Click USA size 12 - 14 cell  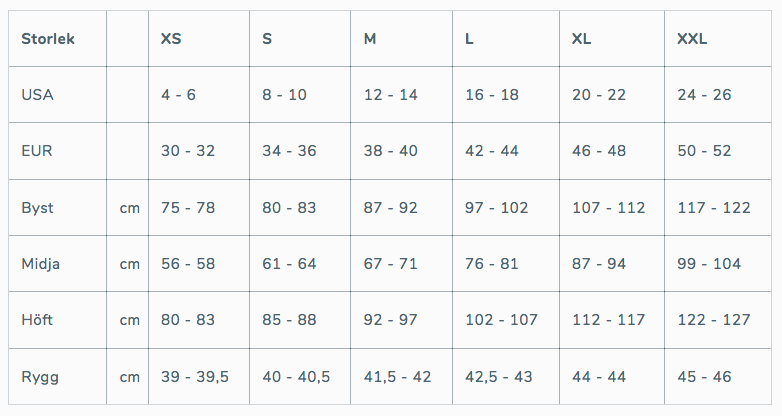[401, 95]
